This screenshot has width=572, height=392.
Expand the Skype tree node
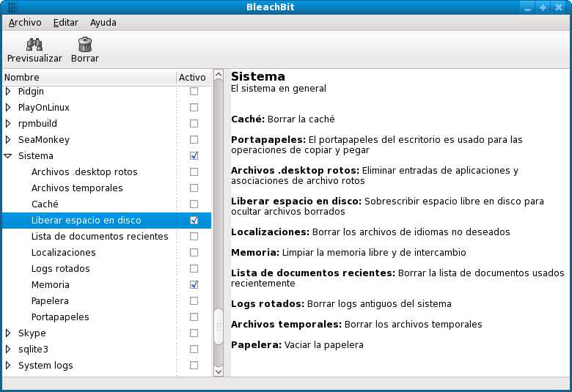click(9, 333)
